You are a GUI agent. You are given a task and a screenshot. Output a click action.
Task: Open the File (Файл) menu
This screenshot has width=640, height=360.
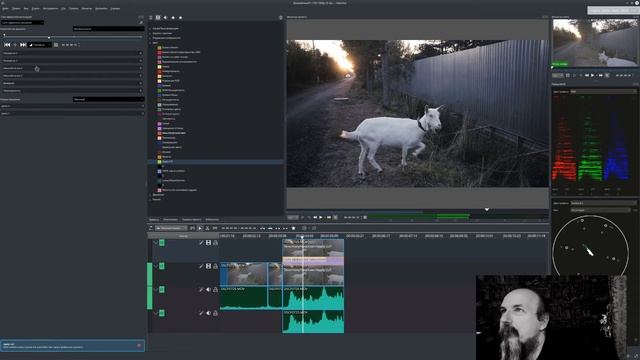(x=5, y=8)
